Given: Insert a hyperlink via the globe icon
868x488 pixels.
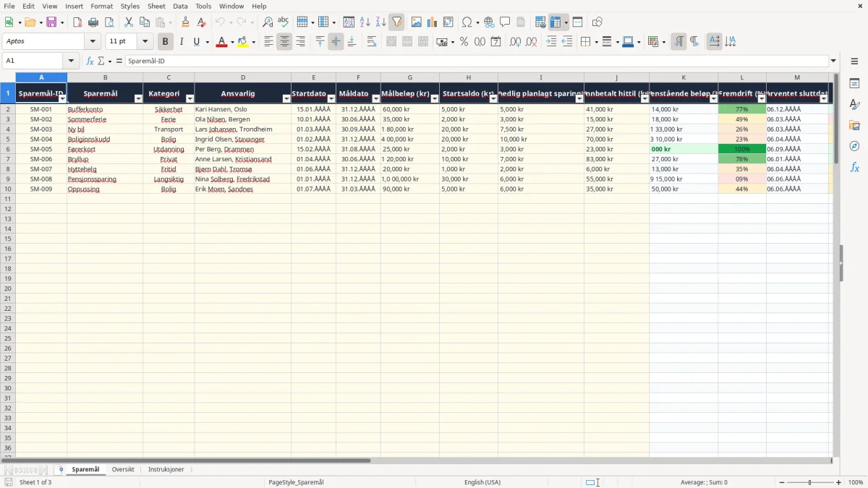Looking at the screenshot, I should point(489,22).
